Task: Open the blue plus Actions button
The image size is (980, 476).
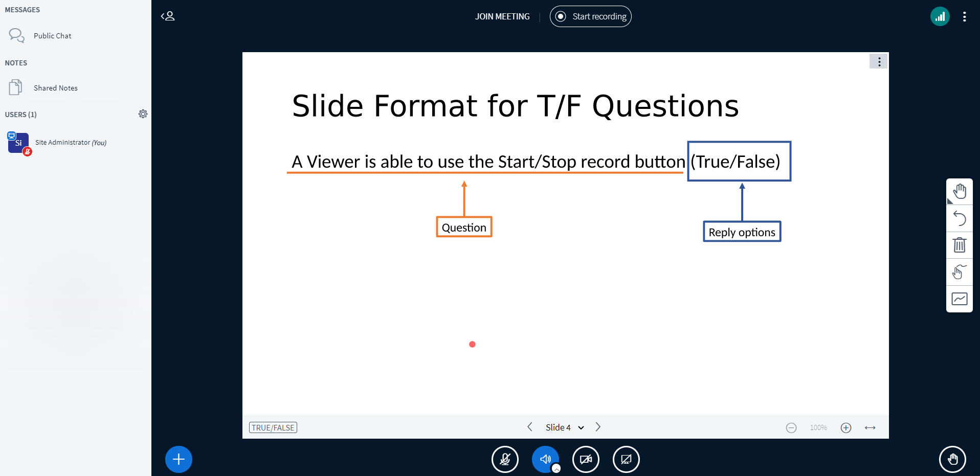Action: click(179, 459)
